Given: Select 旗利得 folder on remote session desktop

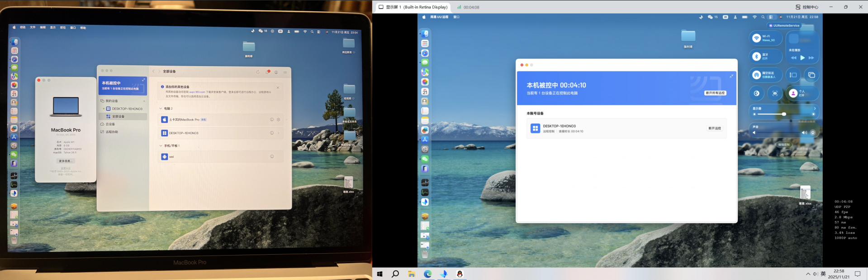Looking at the screenshot, I should pos(688,39).
